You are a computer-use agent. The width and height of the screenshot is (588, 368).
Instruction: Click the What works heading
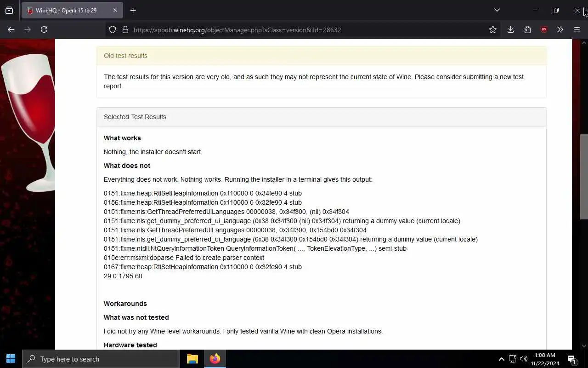[122, 138]
